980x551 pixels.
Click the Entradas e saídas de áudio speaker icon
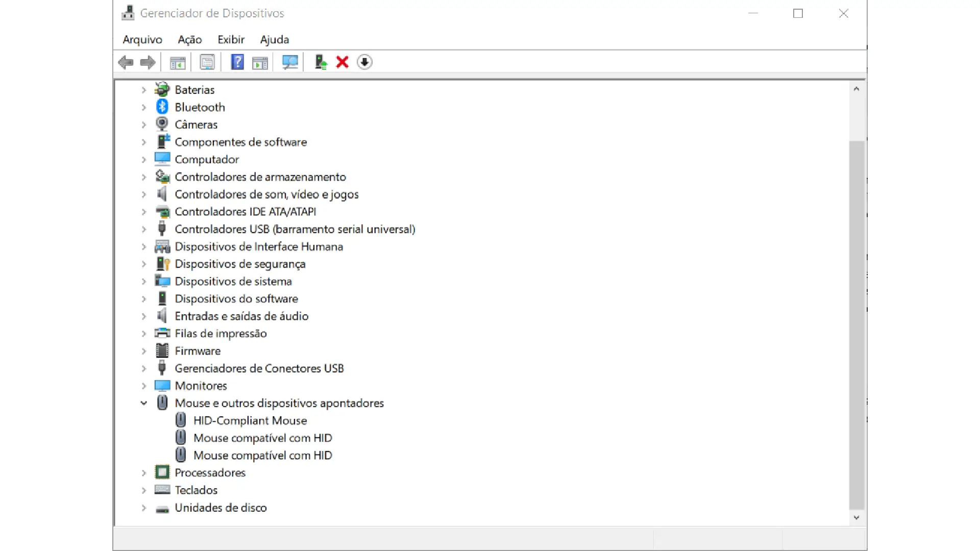(x=162, y=316)
